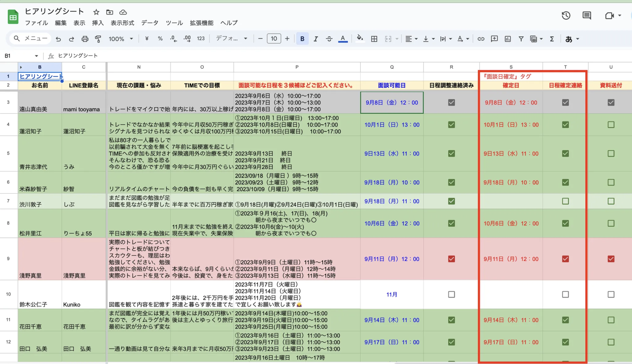This screenshot has height=364, width=632.
Task: Open the データ menu
Action: pos(150,23)
